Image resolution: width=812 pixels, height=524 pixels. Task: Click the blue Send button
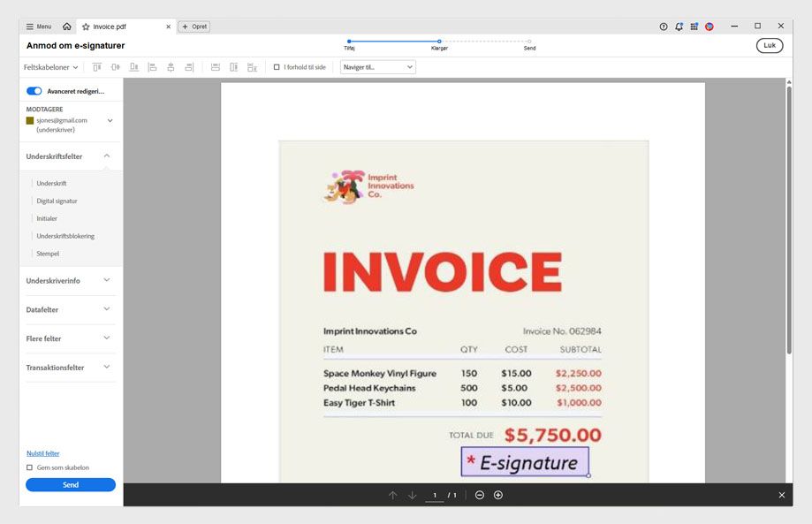pos(71,484)
